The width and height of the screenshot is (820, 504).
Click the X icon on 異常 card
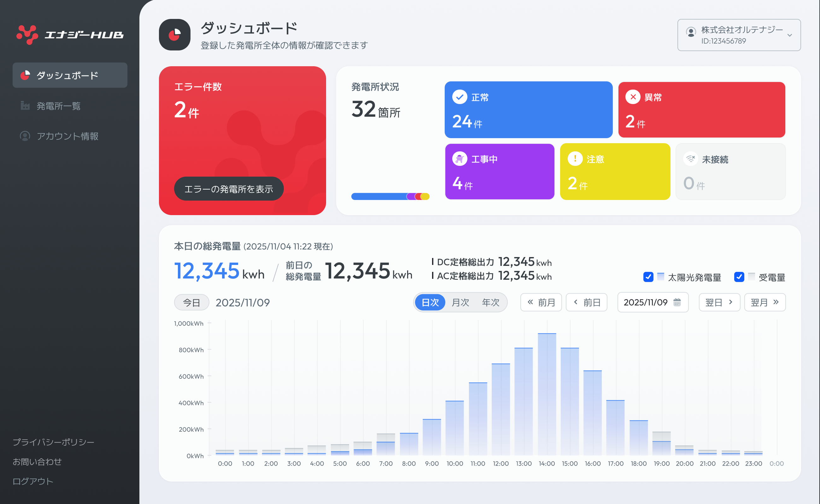[633, 97]
